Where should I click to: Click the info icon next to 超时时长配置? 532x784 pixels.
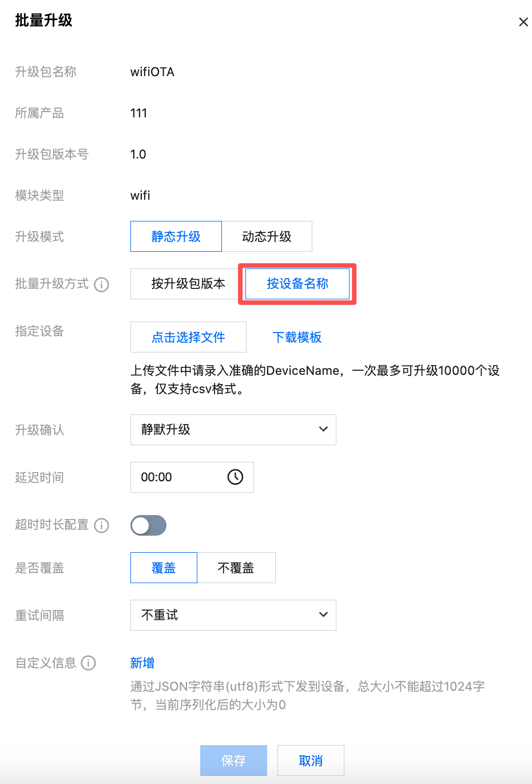click(101, 525)
